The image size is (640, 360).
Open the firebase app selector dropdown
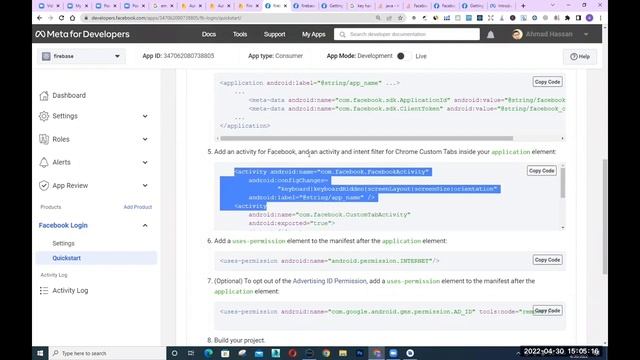point(81,56)
